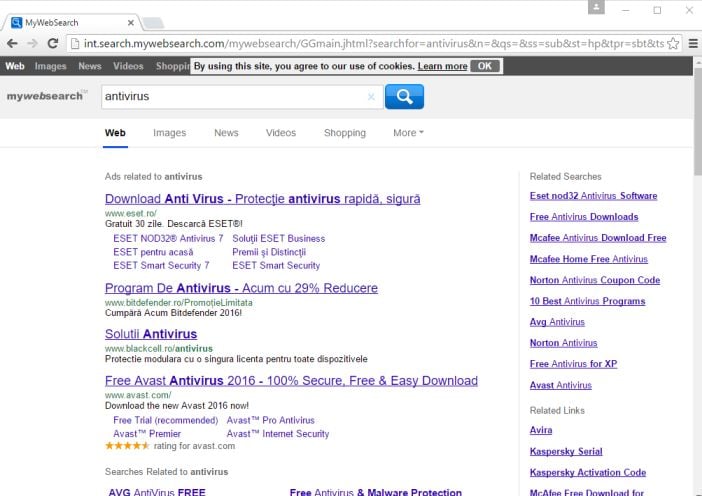This screenshot has width=702, height=496.
Task: Open 10 Best Antivirus Programs link
Action: [x=587, y=301]
